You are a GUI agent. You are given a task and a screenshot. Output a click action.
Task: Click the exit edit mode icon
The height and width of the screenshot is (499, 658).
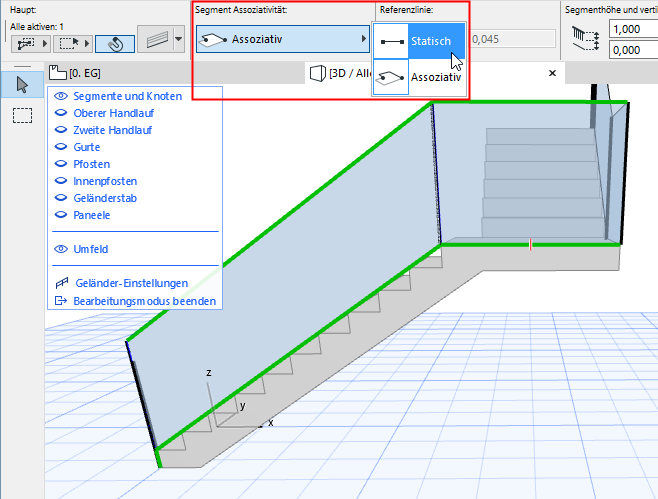61,300
